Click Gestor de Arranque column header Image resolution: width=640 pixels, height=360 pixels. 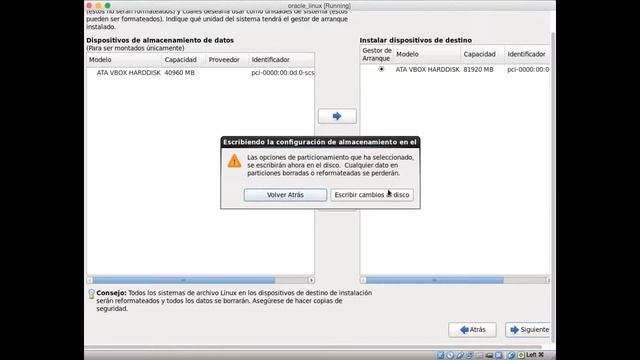377,54
